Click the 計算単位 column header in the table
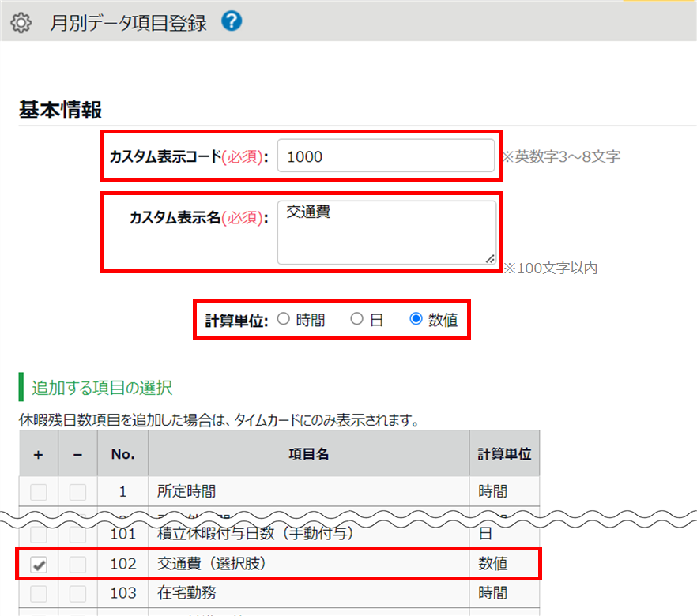 click(504, 454)
